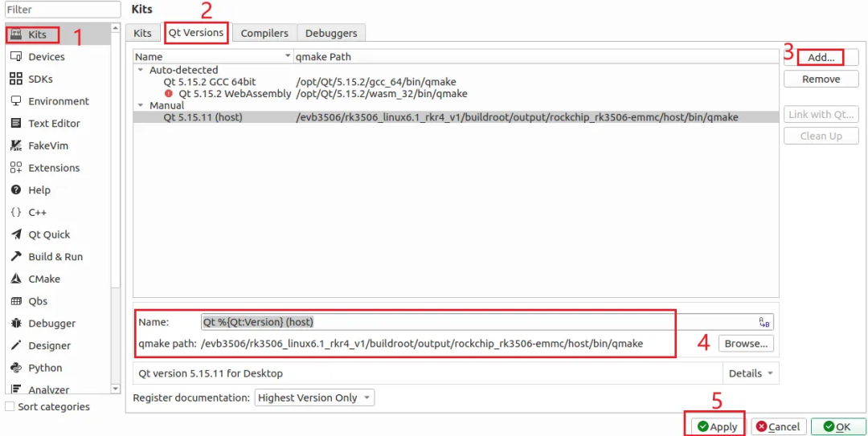This screenshot has width=868, height=436.
Task: Click the /opt/Qt/5.15.2/wasm_32/bin/qmake path
Action: (x=382, y=93)
